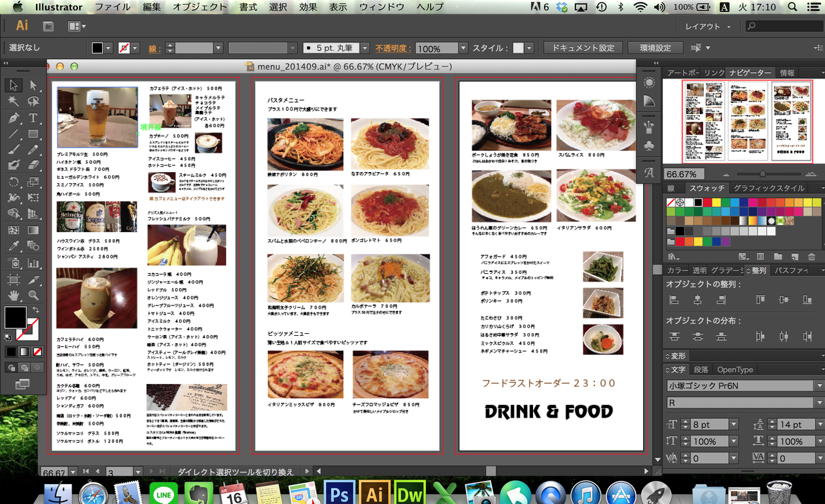This screenshot has height=504, width=825.
Task: Select the Column Graph tool
Action: (34, 263)
